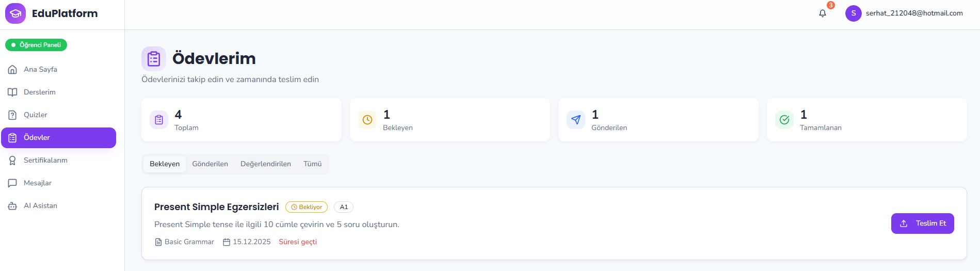This screenshot has width=980, height=271.
Task: Click the Ana Sayfa home icon
Action: [x=12, y=69]
